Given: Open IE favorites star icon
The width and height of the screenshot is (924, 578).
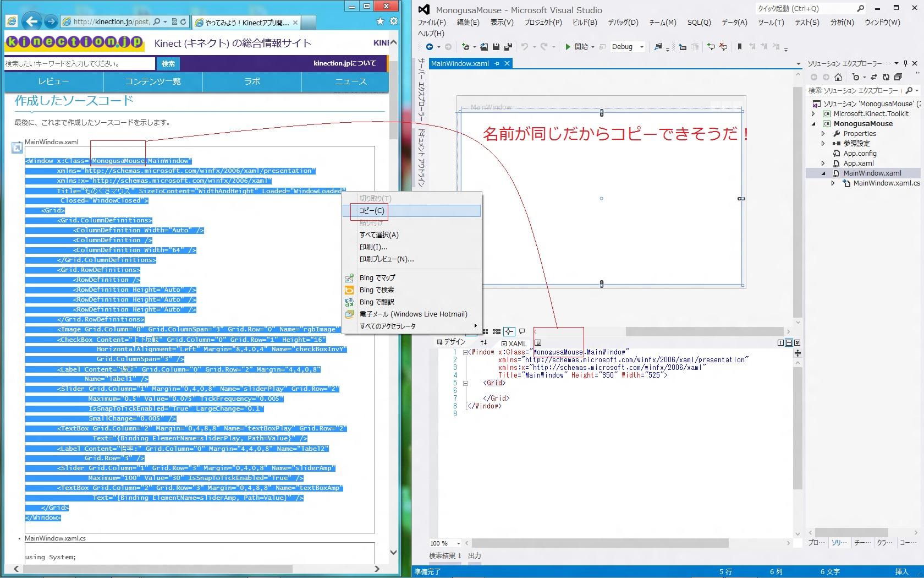Looking at the screenshot, I should click(380, 21).
